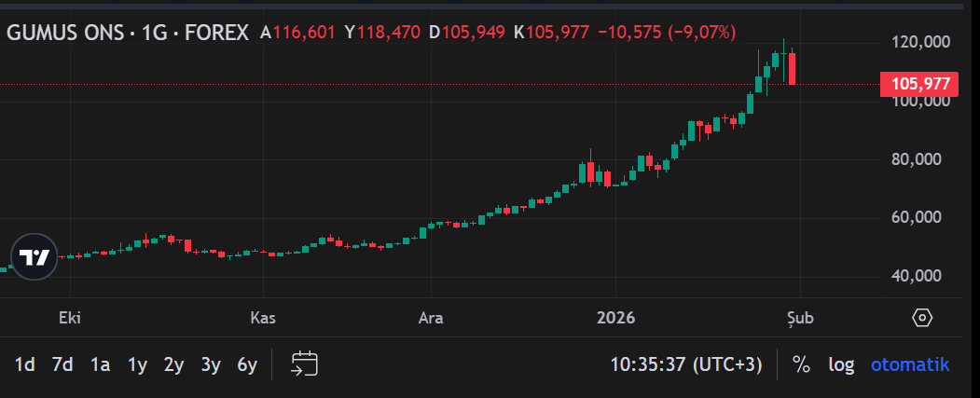Open the go-to-date calendar icon
This screenshot has width=980, height=398.
click(x=305, y=364)
